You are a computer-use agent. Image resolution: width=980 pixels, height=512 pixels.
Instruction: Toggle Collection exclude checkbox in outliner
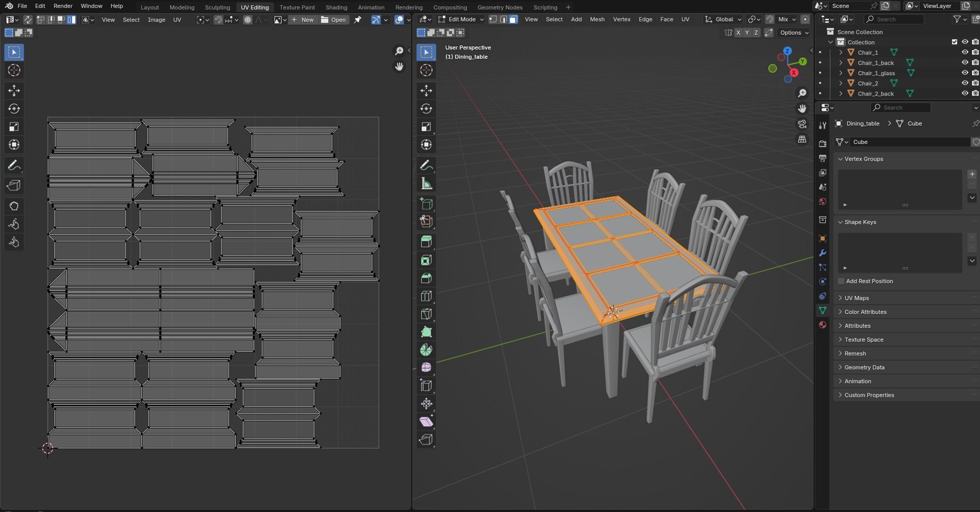(954, 42)
